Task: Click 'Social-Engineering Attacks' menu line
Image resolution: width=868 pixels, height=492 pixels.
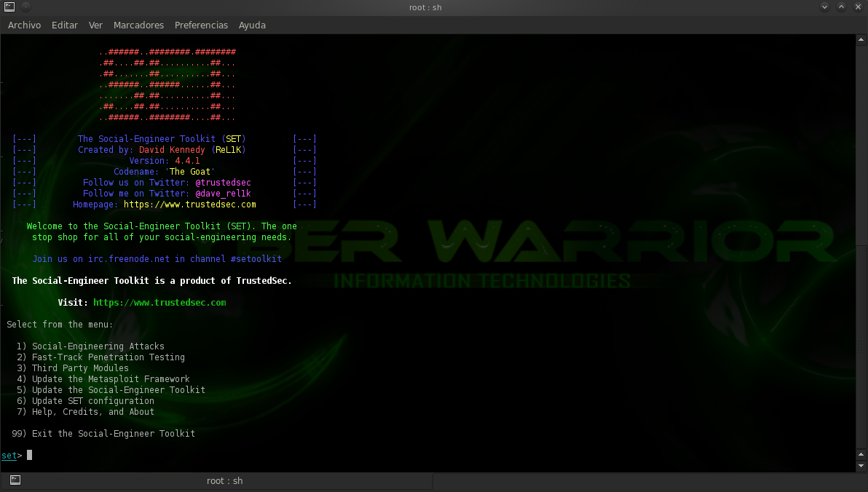Action: pos(90,346)
